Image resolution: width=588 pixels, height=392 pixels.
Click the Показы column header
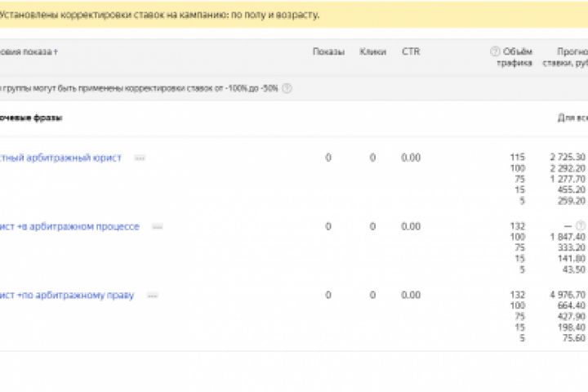pyautogui.click(x=328, y=51)
